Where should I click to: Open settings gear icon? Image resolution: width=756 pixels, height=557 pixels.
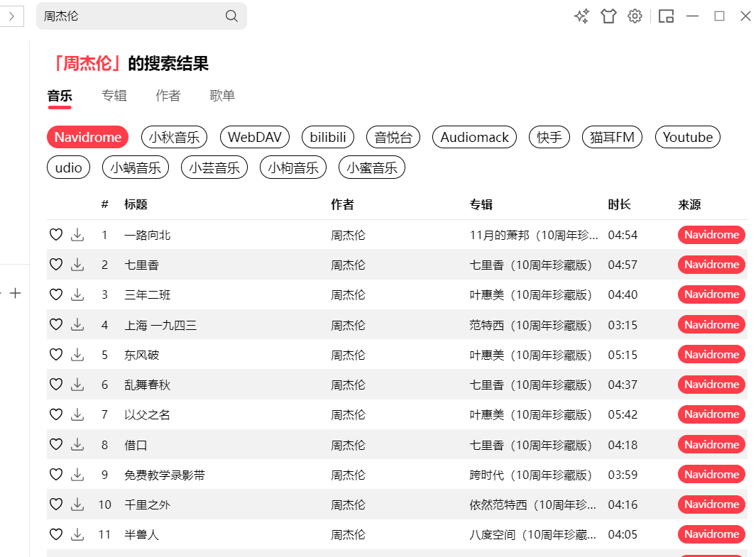point(635,16)
